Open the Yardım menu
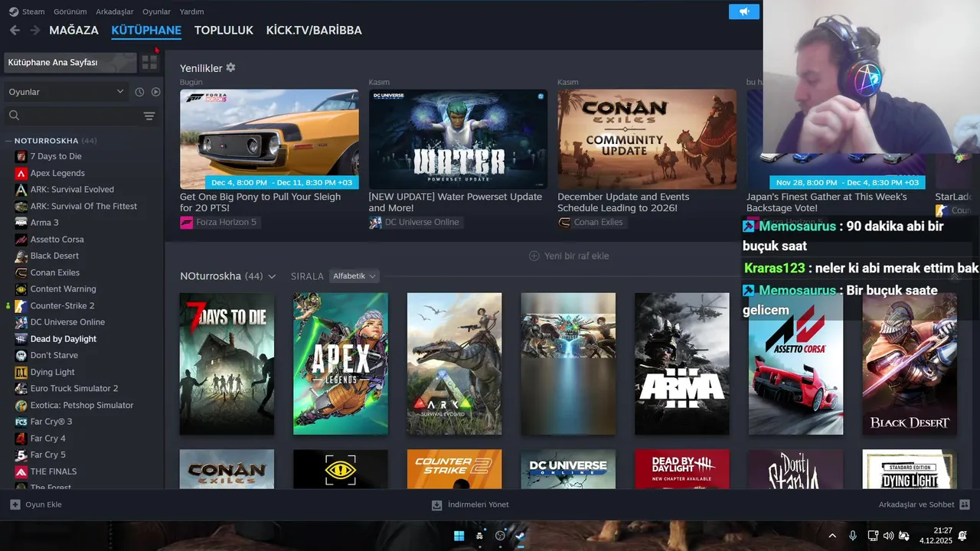 pyautogui.click(x=191, y=11)
